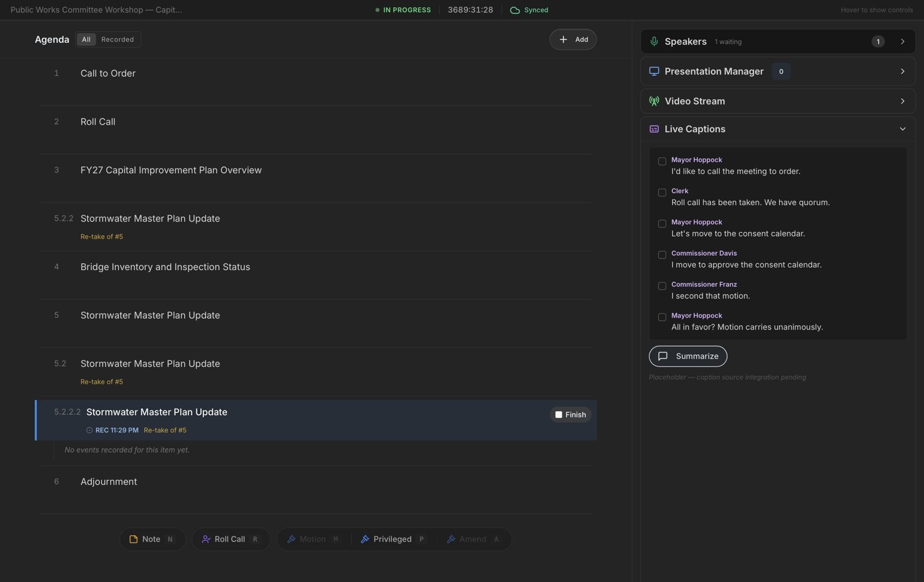Click the '1 waiting' speakers label
The height and width of the screenshot is (582, 924).
(728, 42)
